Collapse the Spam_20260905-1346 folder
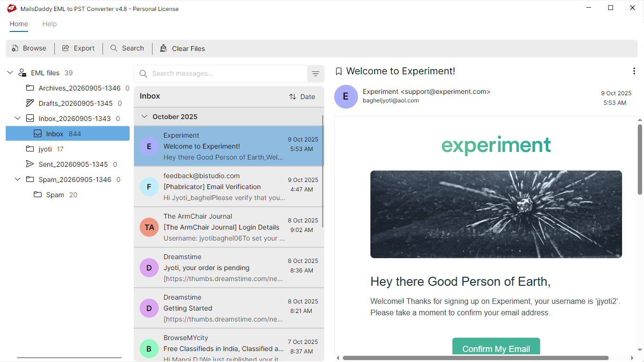This screenshot has height=362, width=644. [x=18, y=180]
